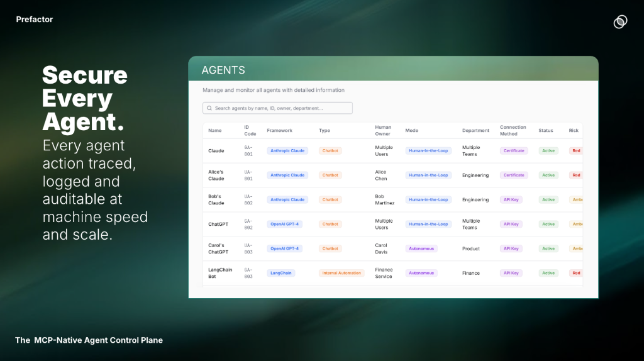
Task: Select the Carol Davis owner cell
Action: coord(380,248)
